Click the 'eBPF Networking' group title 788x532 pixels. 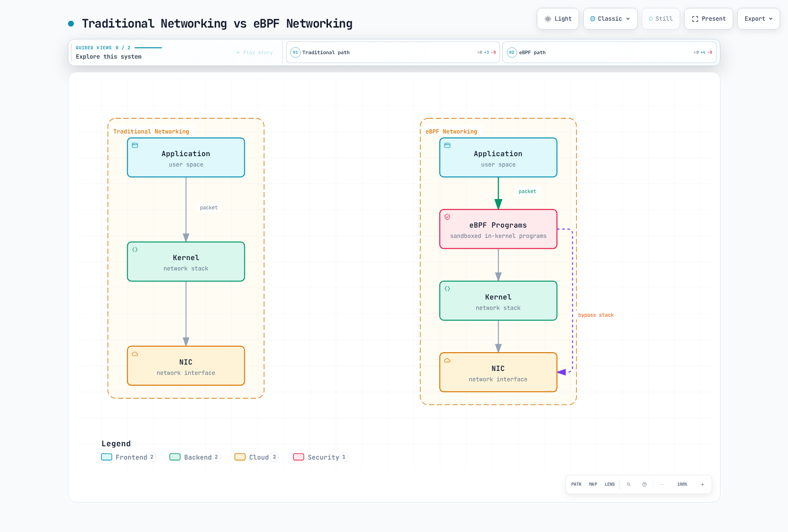pyautogui.click(x=451, y=132)
